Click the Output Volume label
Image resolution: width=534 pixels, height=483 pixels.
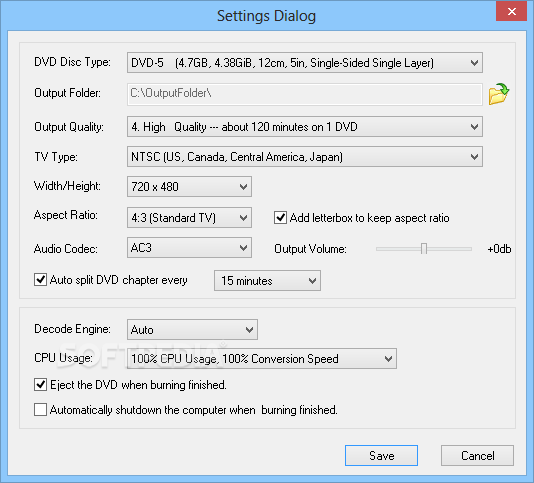click(x=311, y=249)
